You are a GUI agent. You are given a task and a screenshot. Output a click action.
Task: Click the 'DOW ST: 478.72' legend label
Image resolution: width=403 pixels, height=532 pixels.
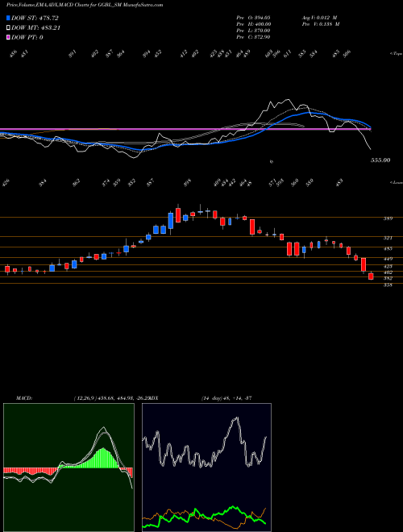tap(35, 18)
